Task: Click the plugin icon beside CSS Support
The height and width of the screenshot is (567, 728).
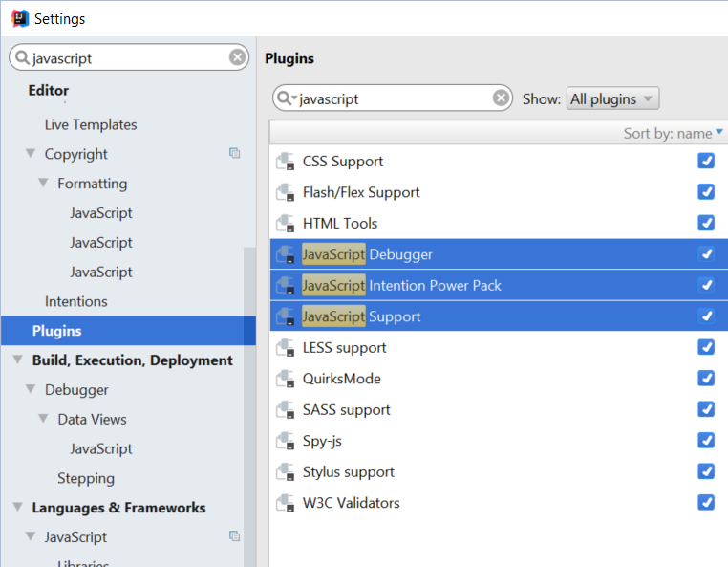Action: pos(285,162)
